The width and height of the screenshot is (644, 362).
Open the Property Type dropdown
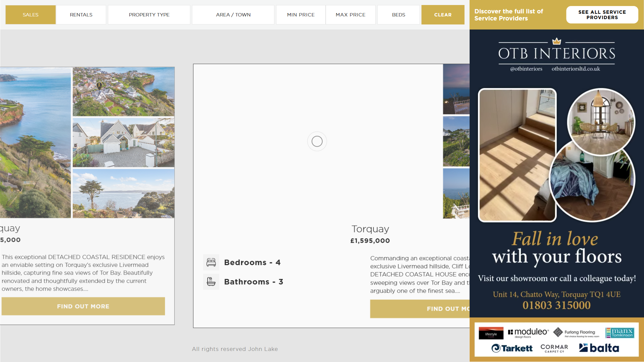coord(149,15)
